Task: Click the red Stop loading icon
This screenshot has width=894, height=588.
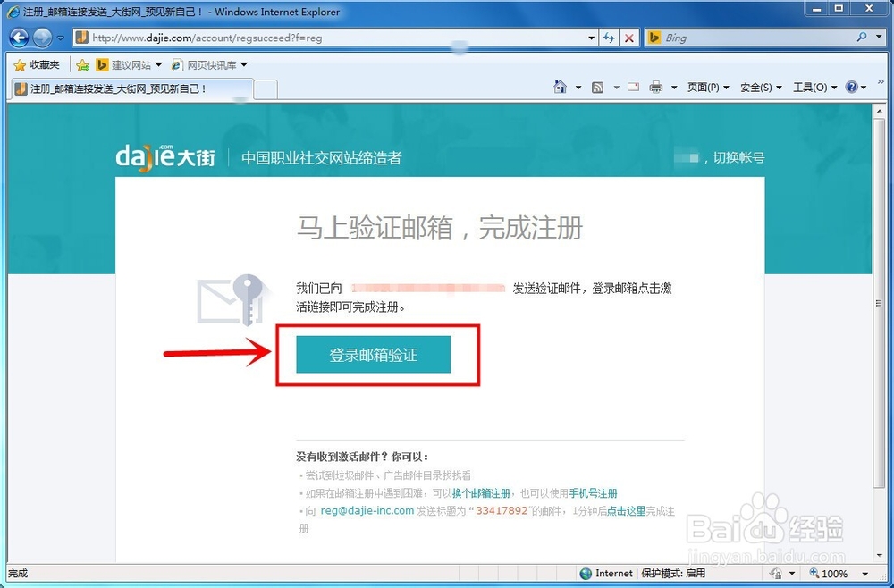Action: [x=628, y=38]
